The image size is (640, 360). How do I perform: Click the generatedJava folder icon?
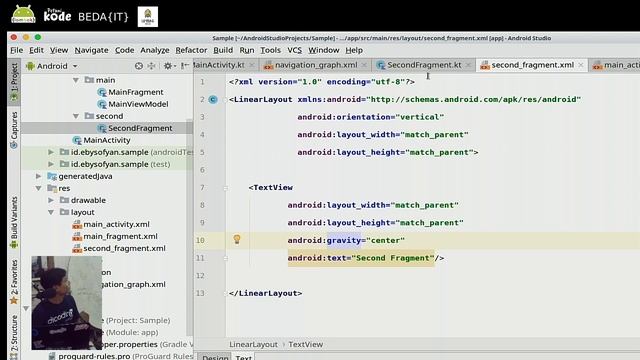point(52,176)
